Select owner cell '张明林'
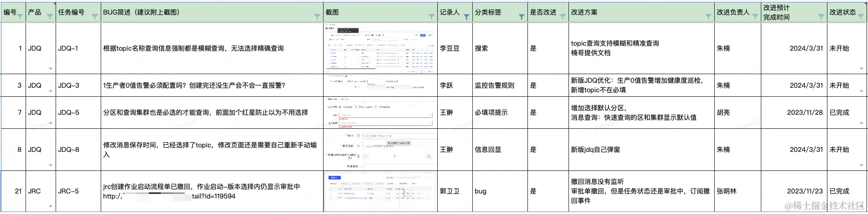The width and height of the screenshot is (868, 214). click(738, 191)
